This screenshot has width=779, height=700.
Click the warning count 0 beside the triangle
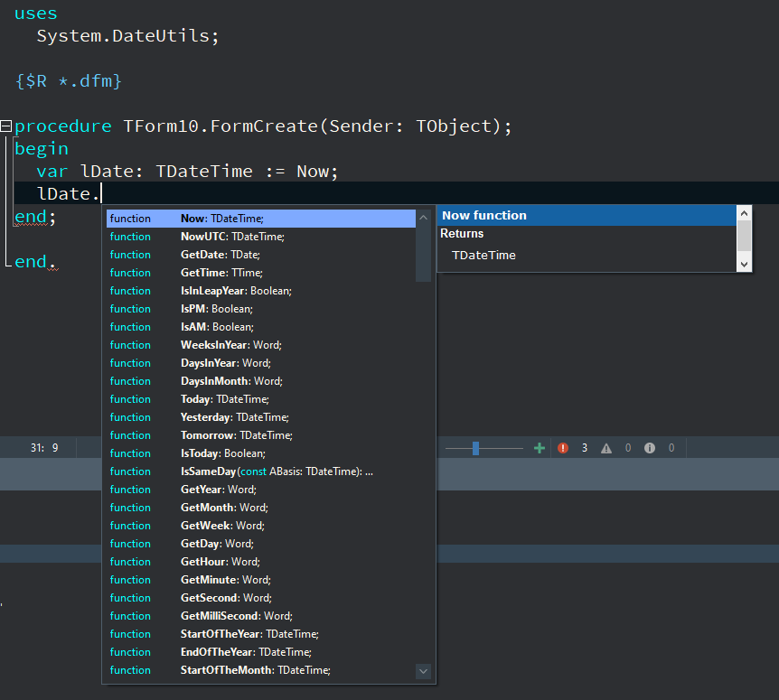point(628,448)
